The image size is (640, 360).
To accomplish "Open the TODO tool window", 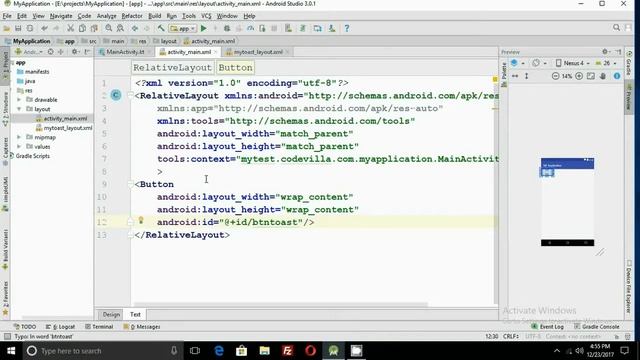I will [x=24, y=327].
